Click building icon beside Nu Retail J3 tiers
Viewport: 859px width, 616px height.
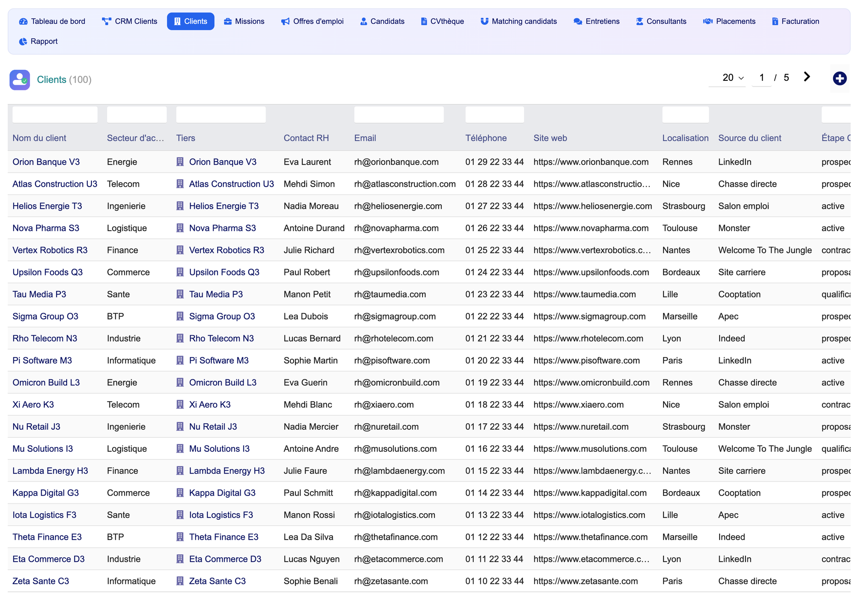click(180, 426)
